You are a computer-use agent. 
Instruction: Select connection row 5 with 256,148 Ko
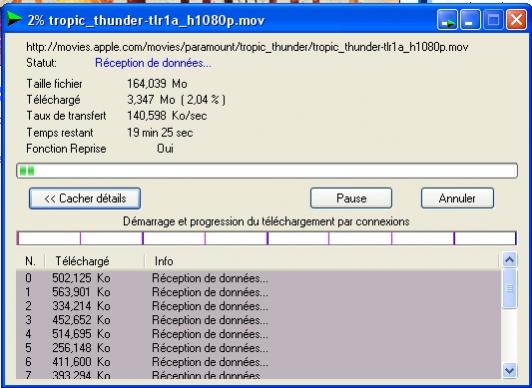[x=258, y=348]
